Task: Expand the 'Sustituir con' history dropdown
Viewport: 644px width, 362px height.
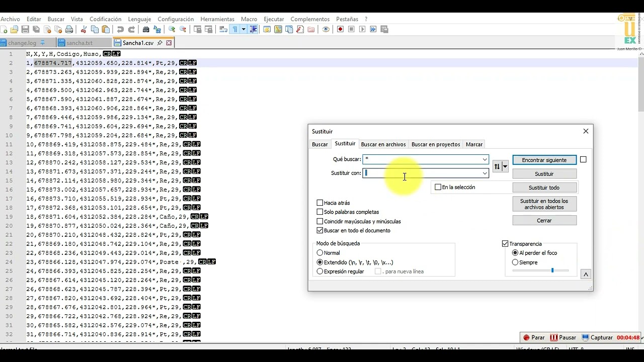Action: click(485, 173)
